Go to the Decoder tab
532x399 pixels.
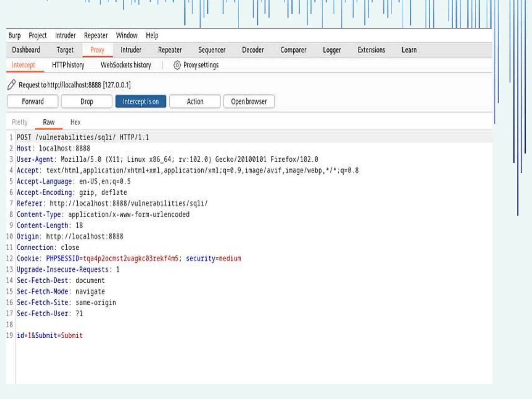click(x=253, y=50)
